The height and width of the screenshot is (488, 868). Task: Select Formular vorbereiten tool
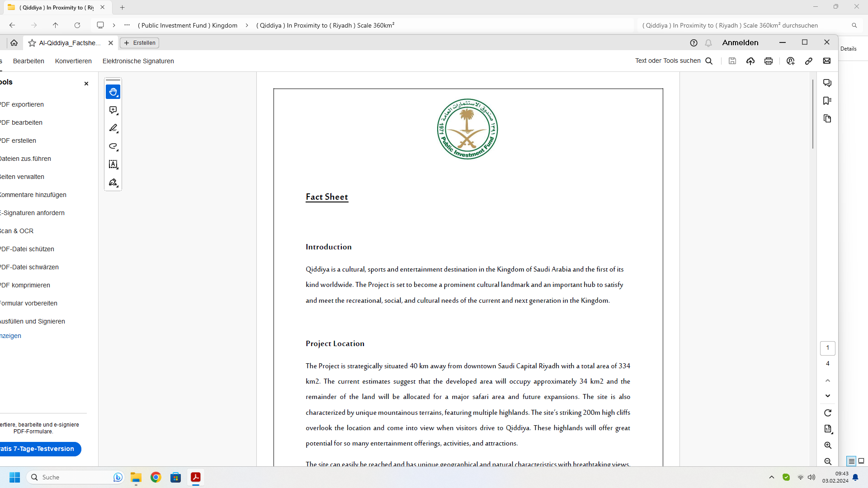coord(28,303)
